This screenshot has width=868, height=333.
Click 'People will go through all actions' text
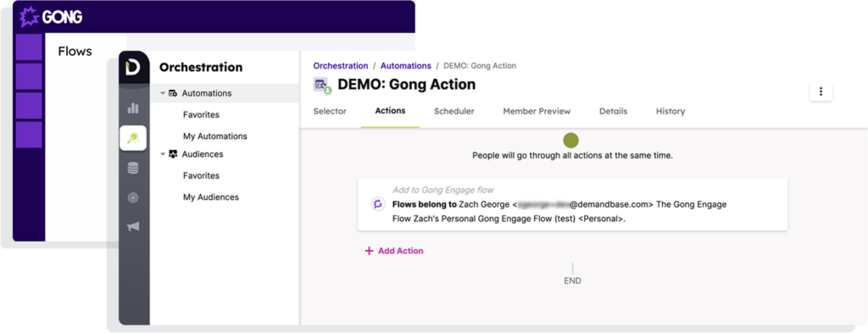[572, 155]
